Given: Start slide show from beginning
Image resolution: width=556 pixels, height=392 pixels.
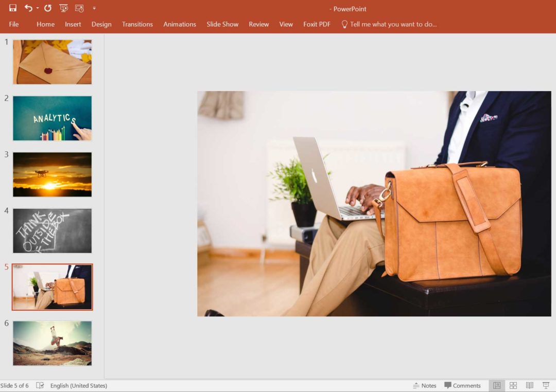Looking at the screenshot, I should (64, 8).
